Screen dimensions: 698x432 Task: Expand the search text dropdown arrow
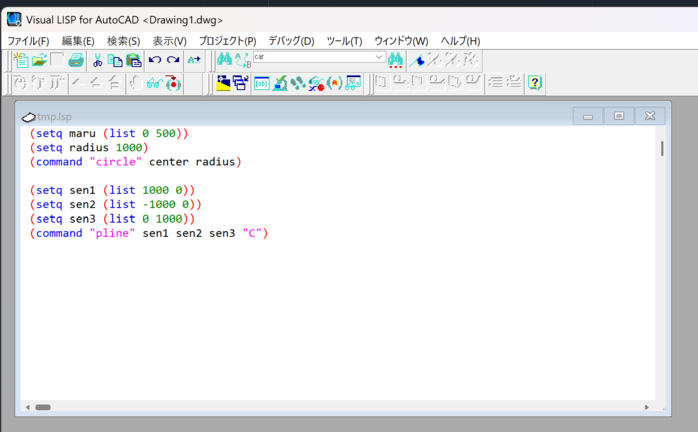pyautogui.click(x=379, y=58)
